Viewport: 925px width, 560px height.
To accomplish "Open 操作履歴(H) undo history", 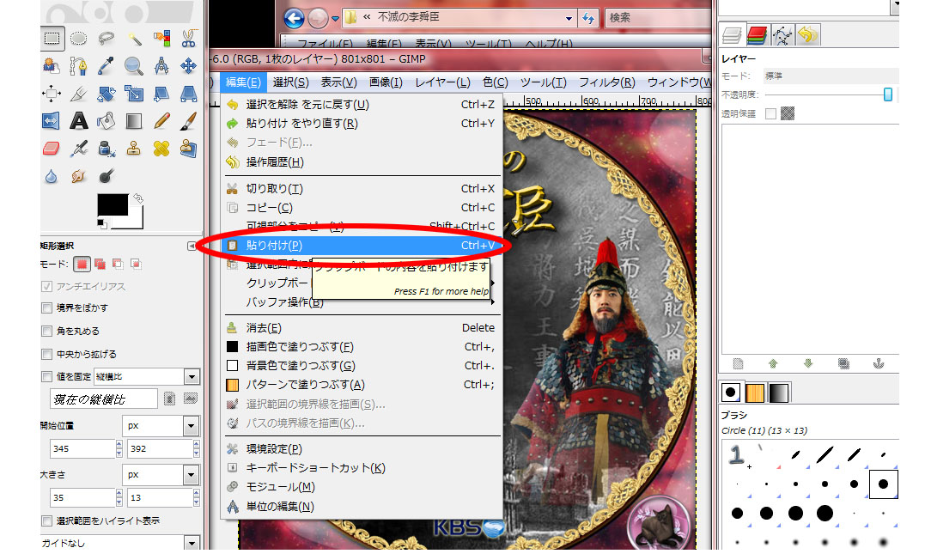I will tap(361, 161).
